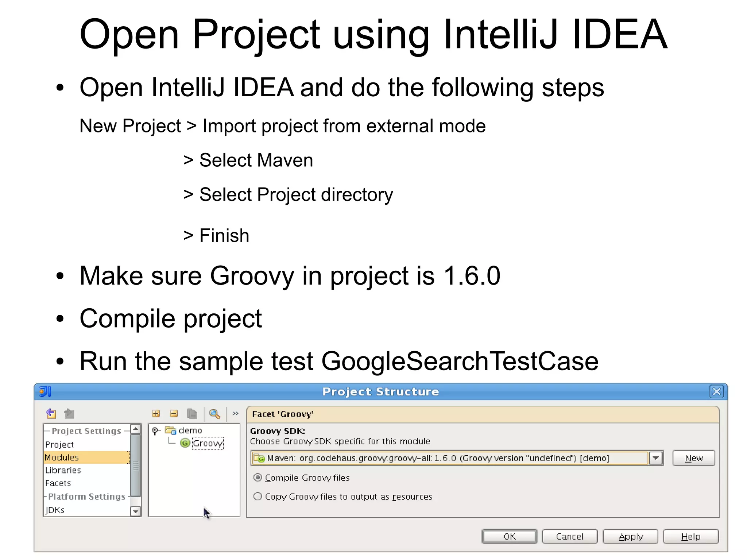747x560 pixels.
Task: Select Facets in Project Settings list
Action: 58,483
